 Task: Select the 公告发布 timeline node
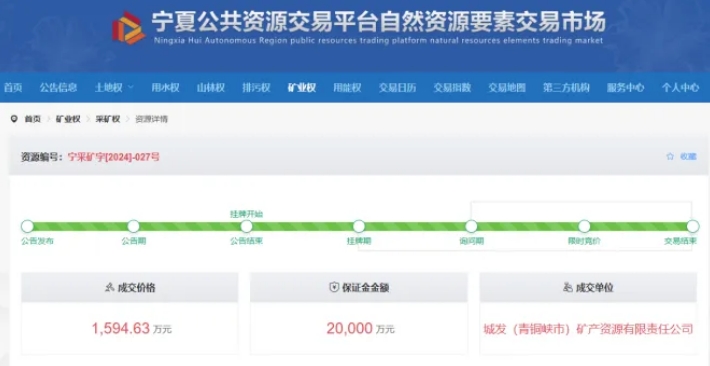click(27, 226)
